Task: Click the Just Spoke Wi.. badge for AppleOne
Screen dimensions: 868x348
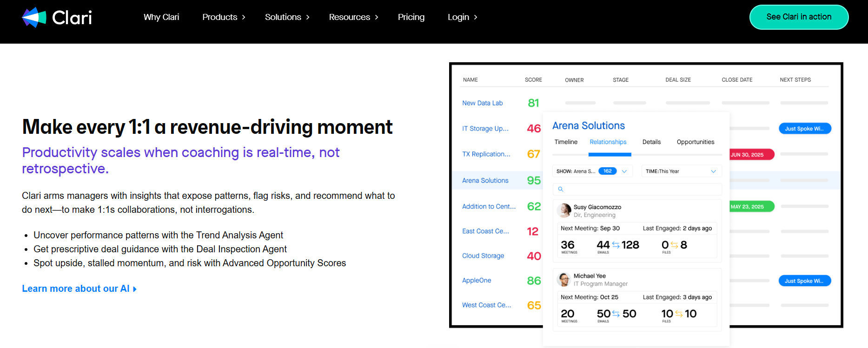Action: (x=805, y=281)
